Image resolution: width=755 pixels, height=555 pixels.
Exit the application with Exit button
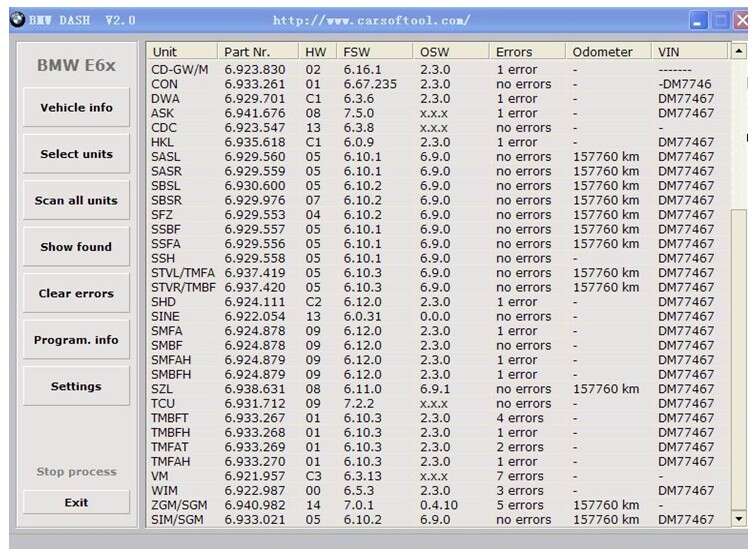pyautogui.click(x=76, y=503)
